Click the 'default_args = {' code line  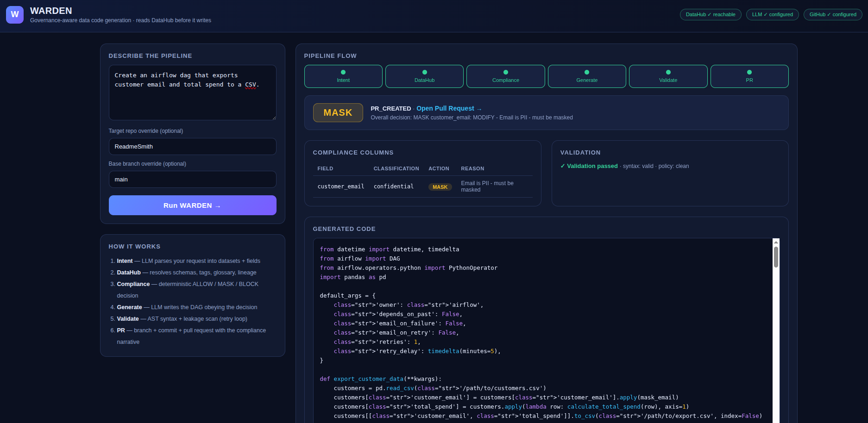348,296
